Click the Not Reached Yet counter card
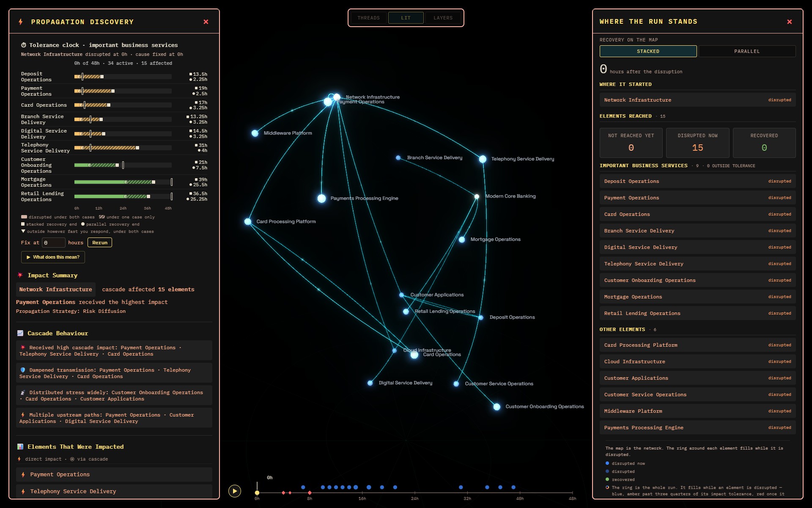812x508 pixels. click(631, 143)
